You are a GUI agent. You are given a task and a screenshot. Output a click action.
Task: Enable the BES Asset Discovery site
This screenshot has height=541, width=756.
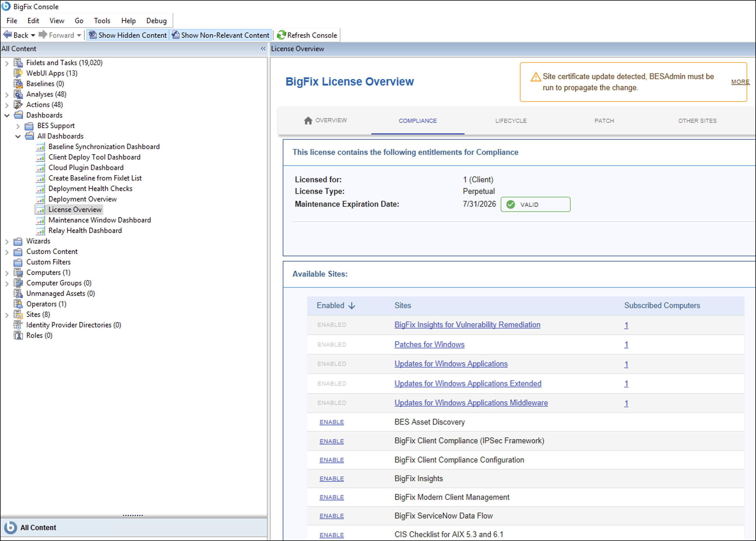click(x=331, y=422)
